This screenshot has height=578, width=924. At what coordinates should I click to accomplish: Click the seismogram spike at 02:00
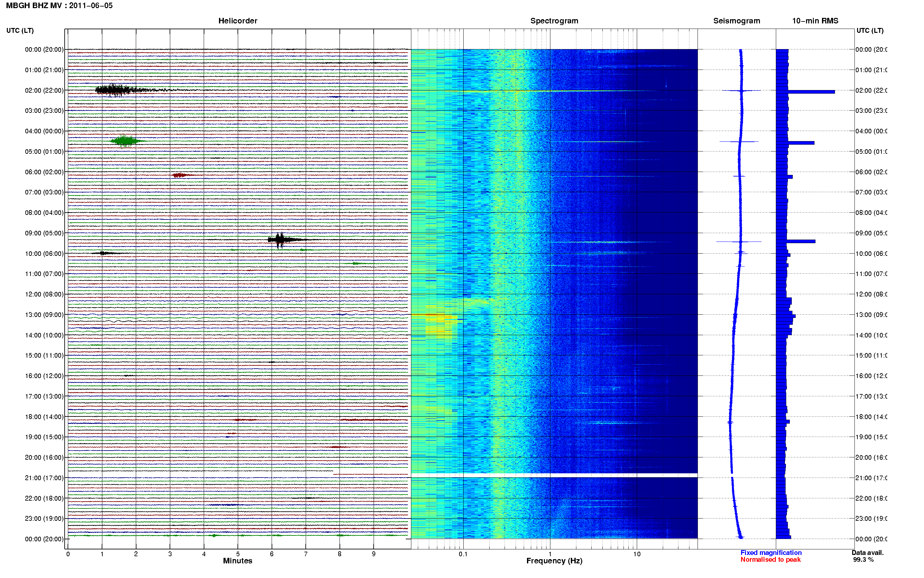pyautogui.click(x=741, y=91)
